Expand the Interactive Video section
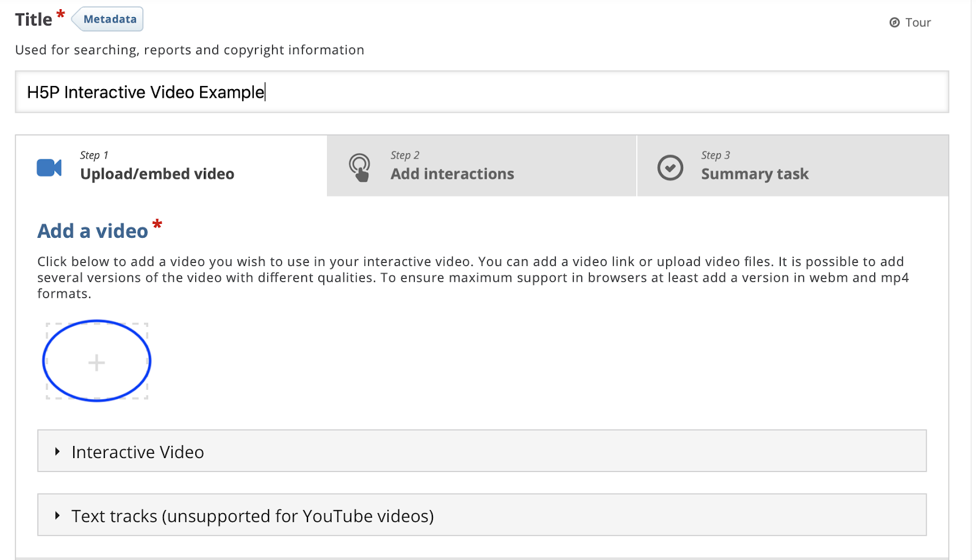 tap(482, 451)
